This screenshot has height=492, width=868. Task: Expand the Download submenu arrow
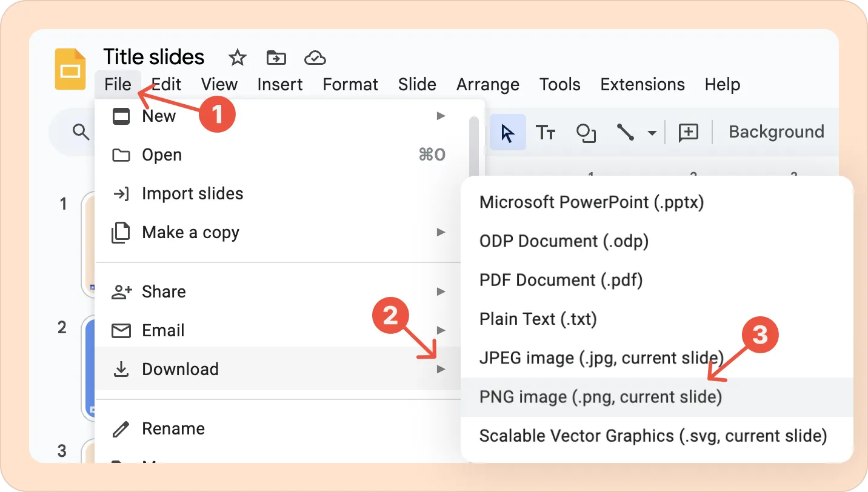pyautogui.click(x=441, y=369)
